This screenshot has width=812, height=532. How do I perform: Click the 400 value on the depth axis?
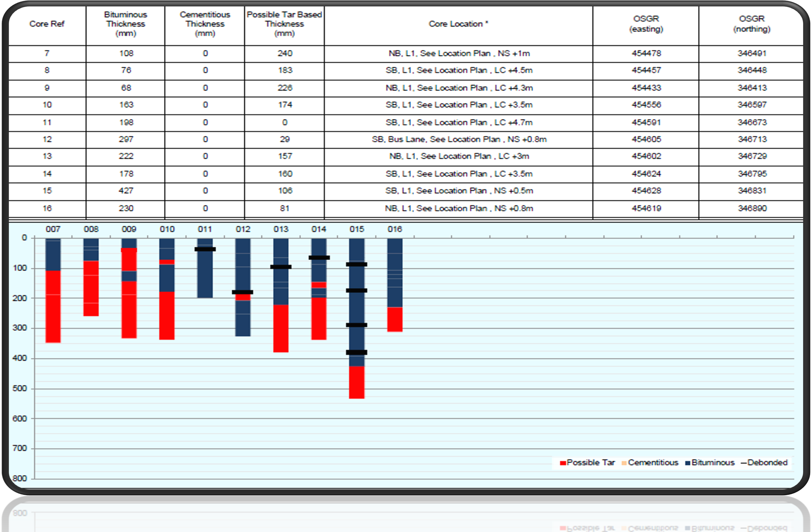pyautogui.click(x=20, y=358)
